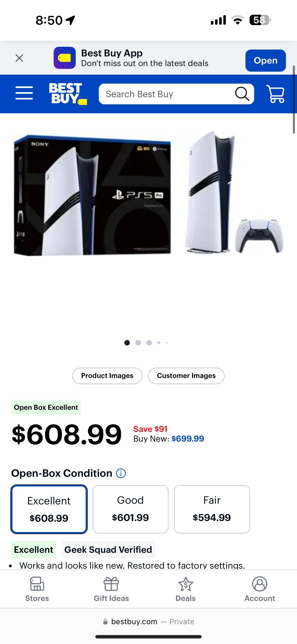Screen dimensions: 297x644
Task: Click the Open app button
Action: tap(265, 61)
